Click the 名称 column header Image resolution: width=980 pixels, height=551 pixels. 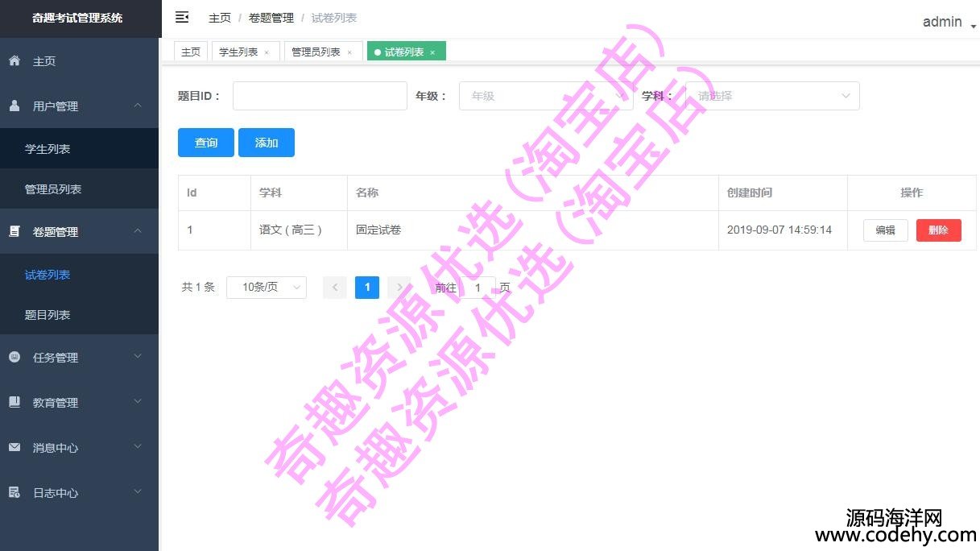(x=532, y=193)
